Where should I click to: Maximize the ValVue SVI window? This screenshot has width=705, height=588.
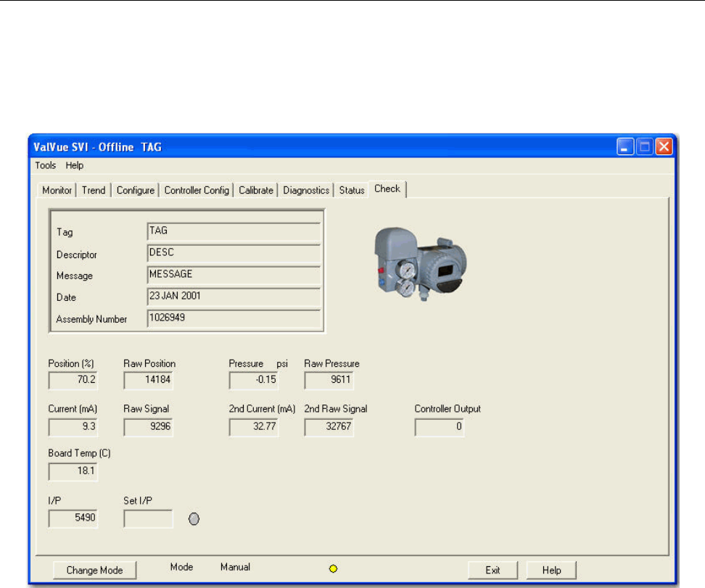[645, 146]
